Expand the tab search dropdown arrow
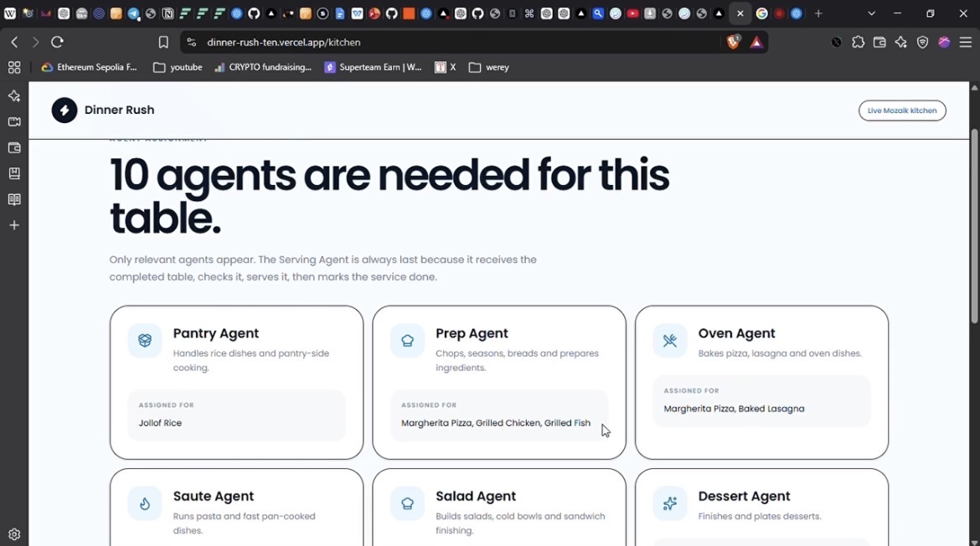980x546 pixels. 871,13
